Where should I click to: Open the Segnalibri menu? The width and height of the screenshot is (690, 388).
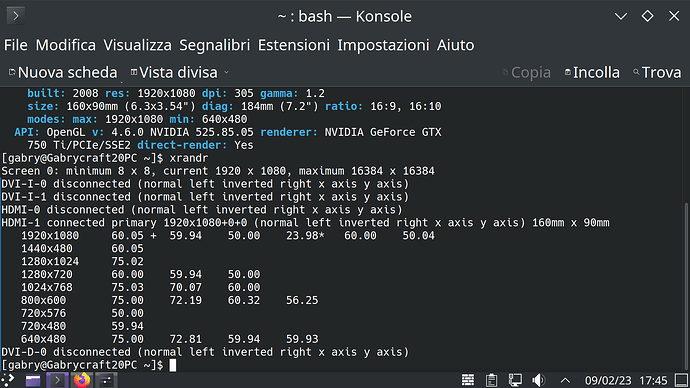[214, 45]
